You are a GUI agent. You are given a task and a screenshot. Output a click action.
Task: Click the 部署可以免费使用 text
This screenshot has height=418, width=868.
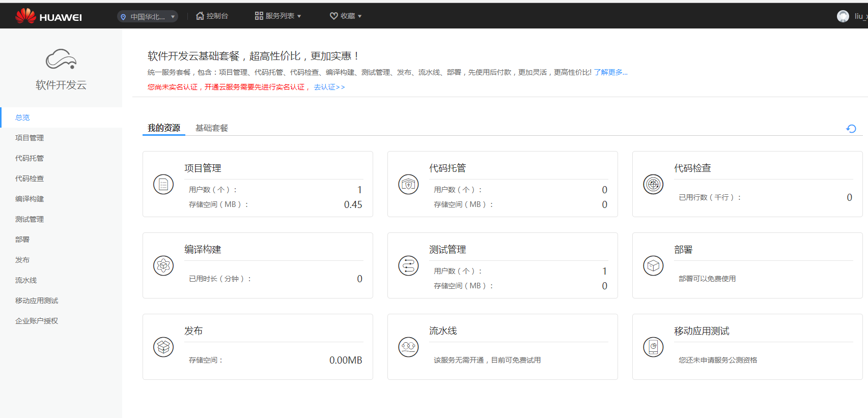point(707,279)
